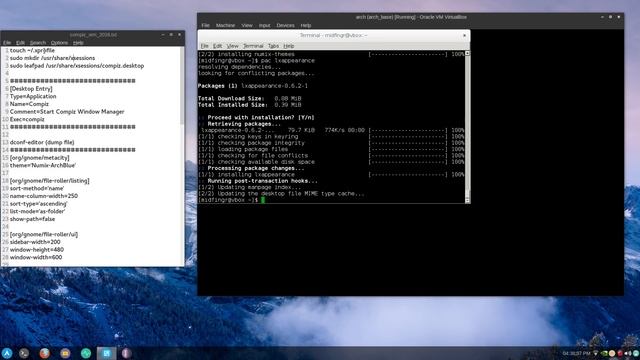Click the terminal scrollbar up arrow
Screen dimensions: 640x360
click(467, 53)
